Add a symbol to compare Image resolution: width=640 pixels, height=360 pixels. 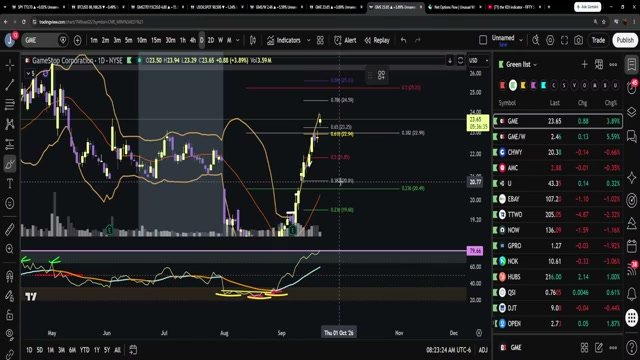[x=78, y=40]
